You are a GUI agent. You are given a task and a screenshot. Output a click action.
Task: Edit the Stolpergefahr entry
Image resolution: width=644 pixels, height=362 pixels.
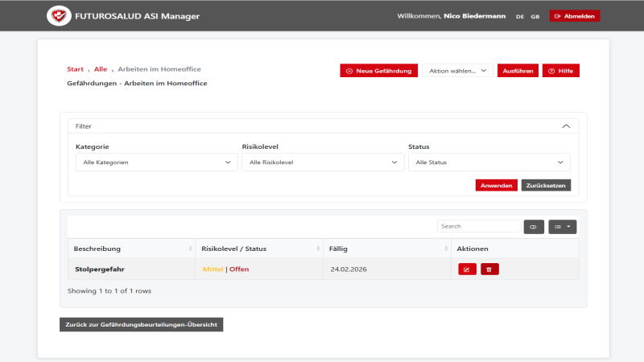[x=467, y=269]
